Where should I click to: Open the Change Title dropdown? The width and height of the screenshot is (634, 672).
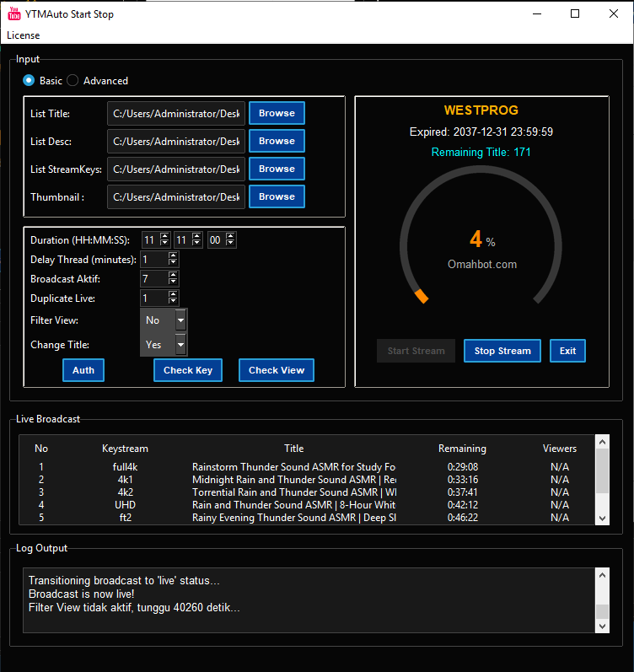pyautogui.click(x=164, y=345)
